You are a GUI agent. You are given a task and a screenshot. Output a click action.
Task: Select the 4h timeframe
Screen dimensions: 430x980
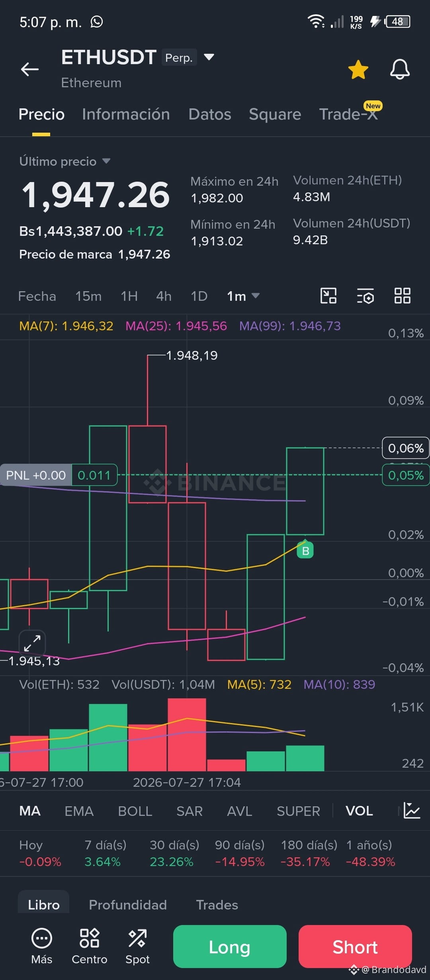(x=164, y=296)
